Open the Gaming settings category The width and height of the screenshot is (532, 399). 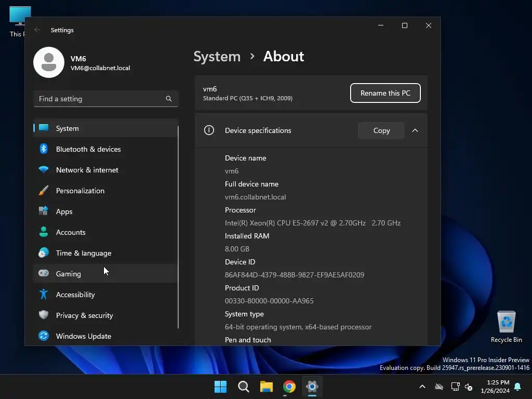(x=105, y=274)
